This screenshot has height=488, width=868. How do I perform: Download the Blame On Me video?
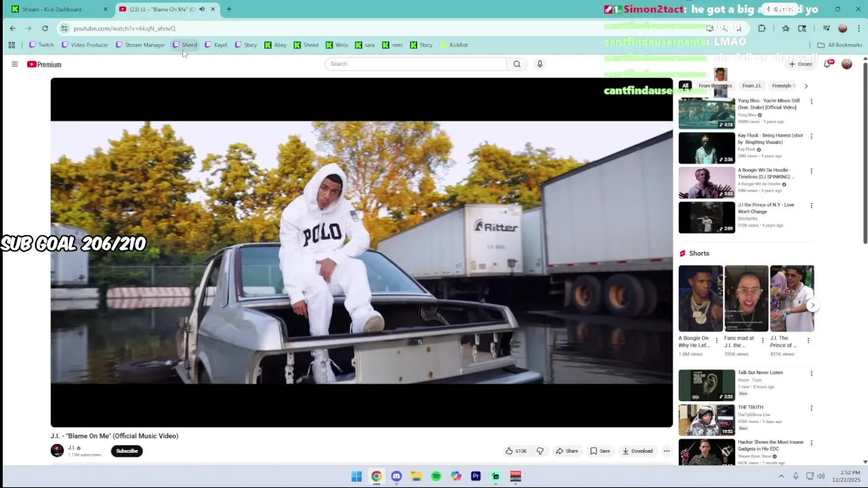point(637,451)
